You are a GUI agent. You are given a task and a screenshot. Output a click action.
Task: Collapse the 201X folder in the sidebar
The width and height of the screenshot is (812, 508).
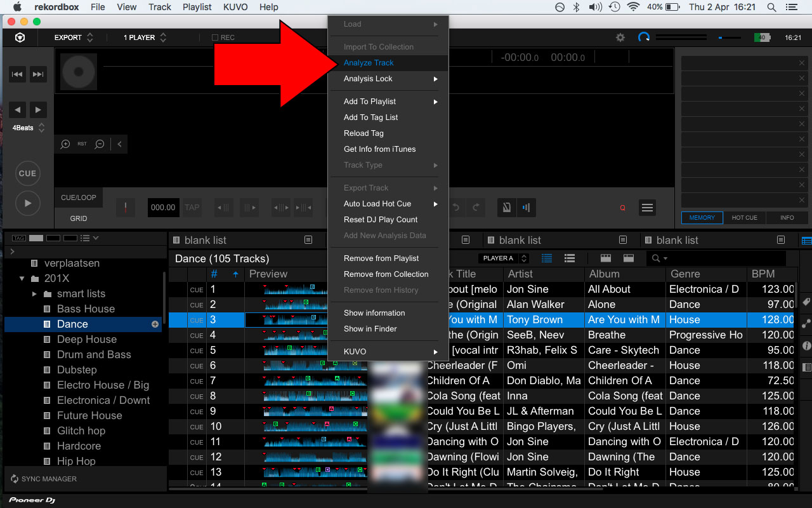[23, 278]
